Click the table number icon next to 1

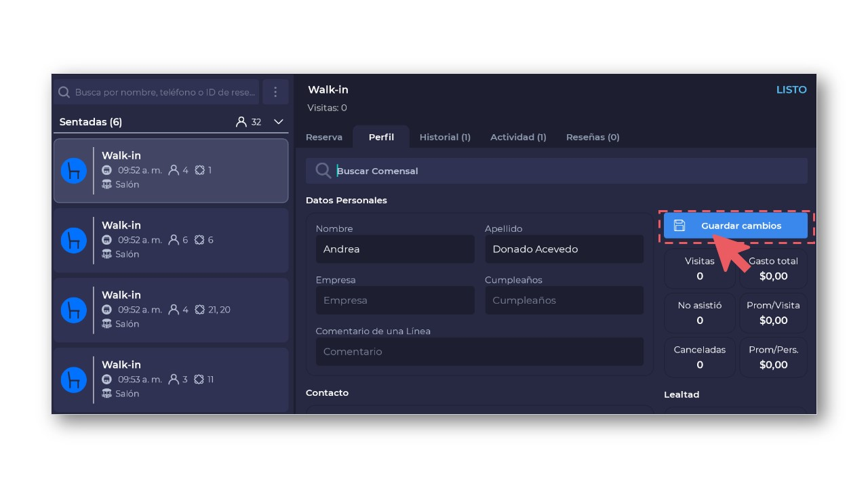(199, 170)
